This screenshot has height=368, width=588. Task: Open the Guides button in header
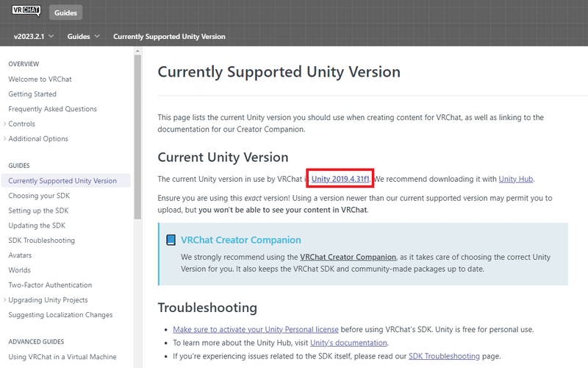[65, 13]
